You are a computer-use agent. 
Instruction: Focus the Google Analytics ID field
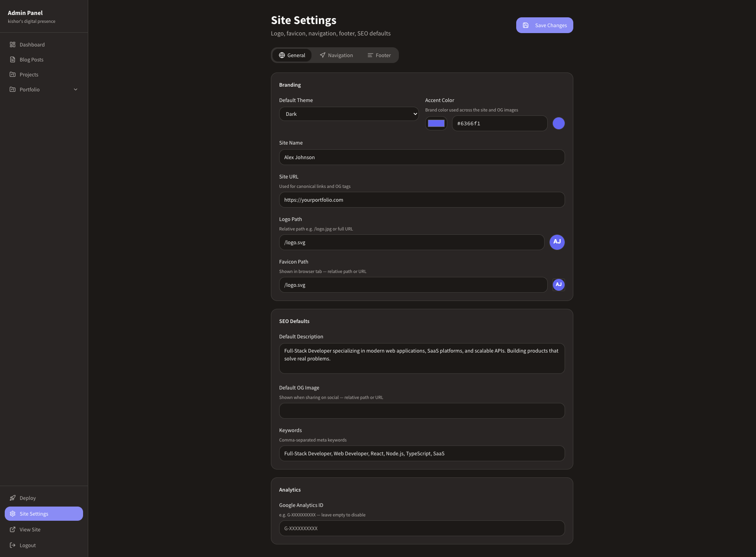point(422,528)
